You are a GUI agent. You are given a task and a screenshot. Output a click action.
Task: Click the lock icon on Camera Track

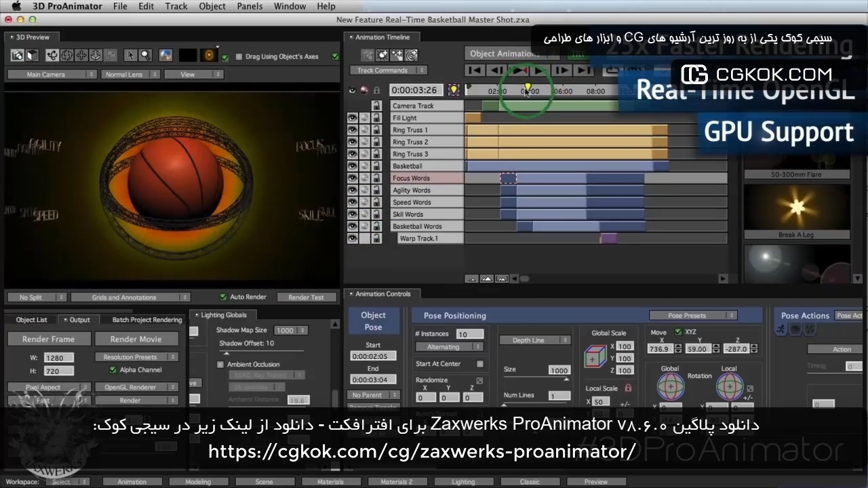[376, 106]
